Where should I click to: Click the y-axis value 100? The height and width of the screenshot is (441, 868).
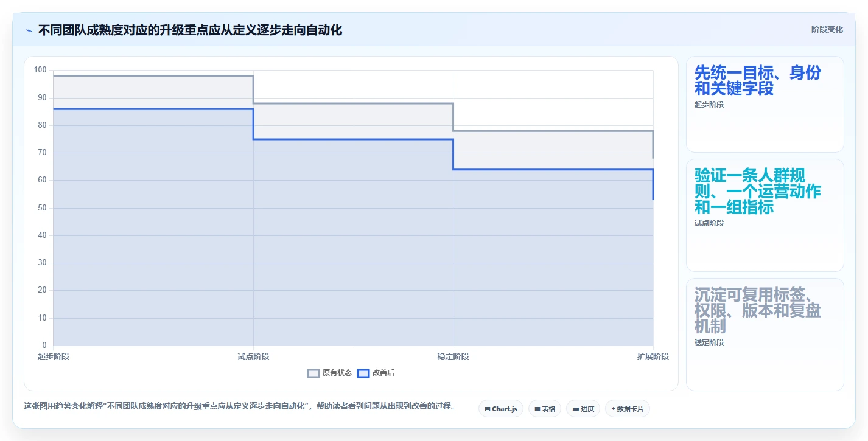[x=40, y=70]
